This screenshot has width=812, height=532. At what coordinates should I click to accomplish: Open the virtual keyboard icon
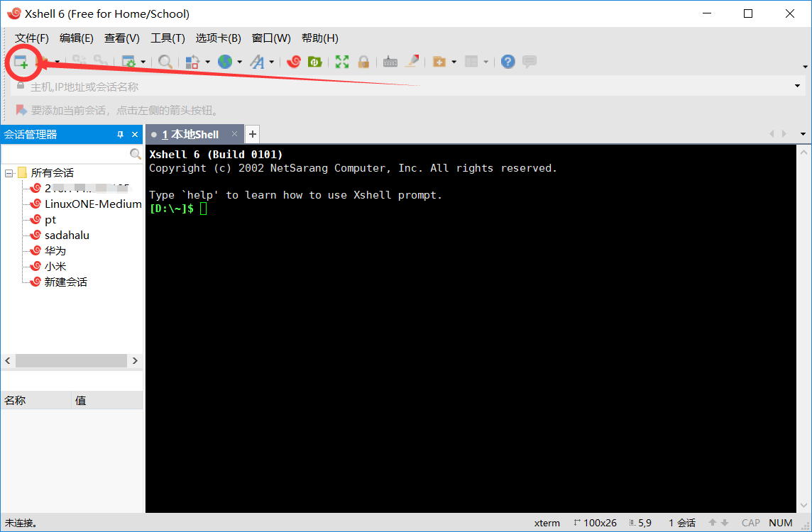point(390,62)
